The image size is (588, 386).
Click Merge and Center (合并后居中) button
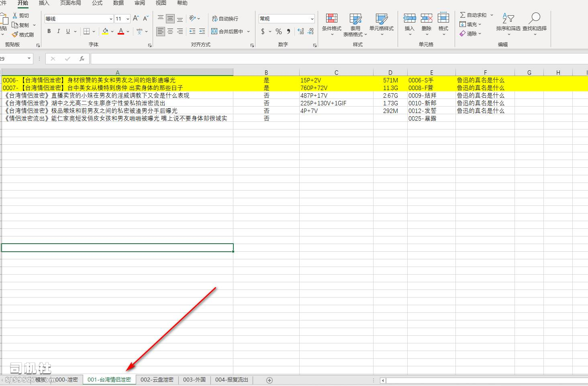click(227, 31)
